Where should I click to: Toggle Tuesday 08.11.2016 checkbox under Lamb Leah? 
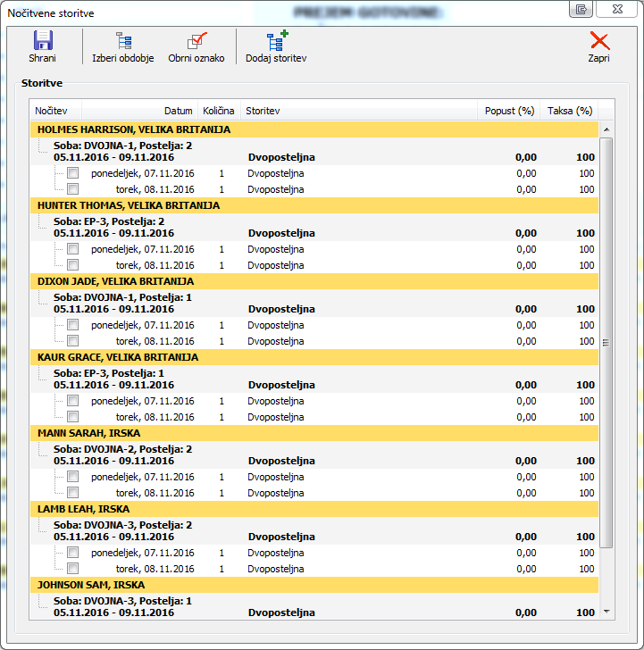click(72, 568)
